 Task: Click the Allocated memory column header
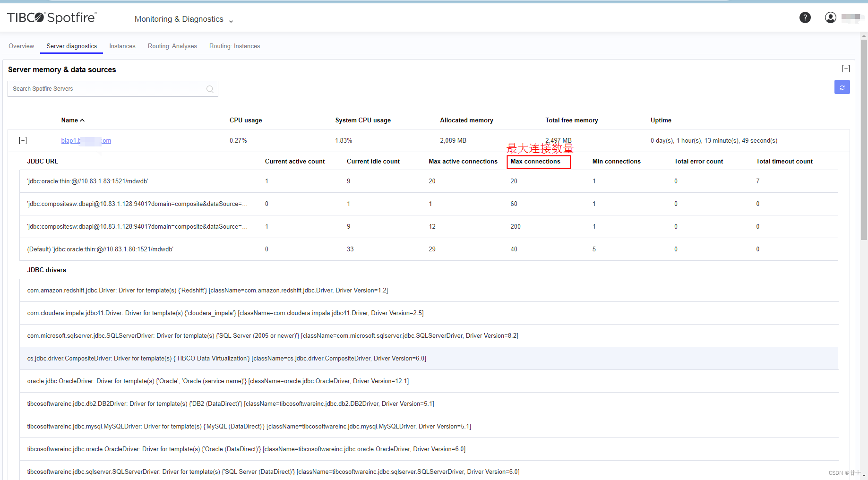pos(466,120)
